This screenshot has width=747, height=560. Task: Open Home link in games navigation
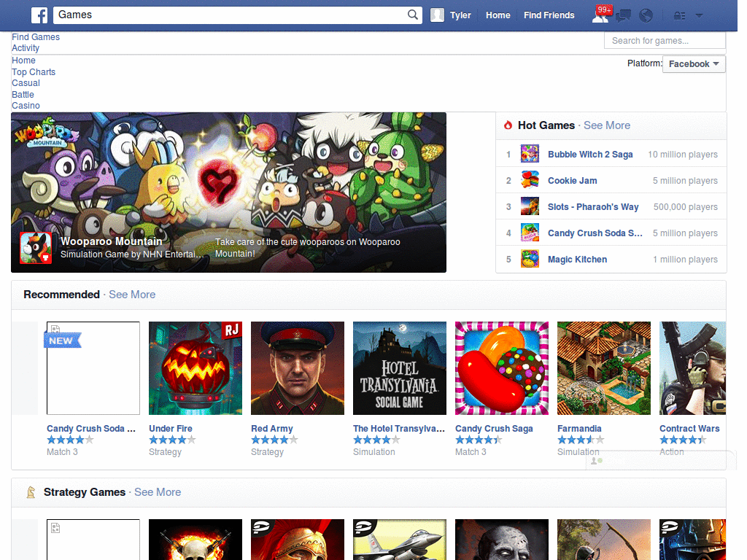click(24, 61)
